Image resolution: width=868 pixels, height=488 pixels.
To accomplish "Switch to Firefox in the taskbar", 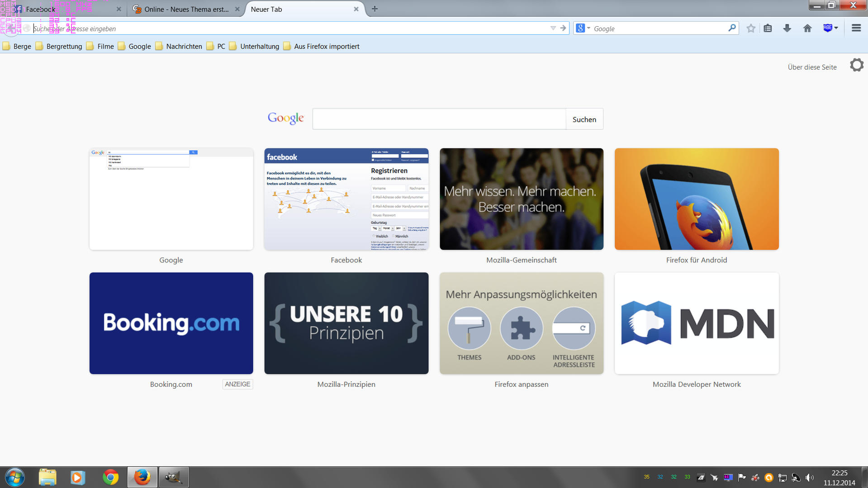I will pos(142,477).
